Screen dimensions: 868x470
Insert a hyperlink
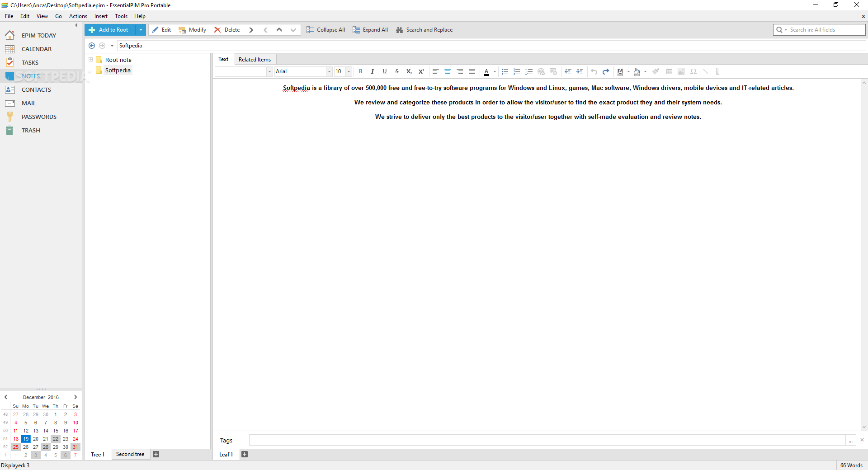pyautogui.click(x=541, y=71)
